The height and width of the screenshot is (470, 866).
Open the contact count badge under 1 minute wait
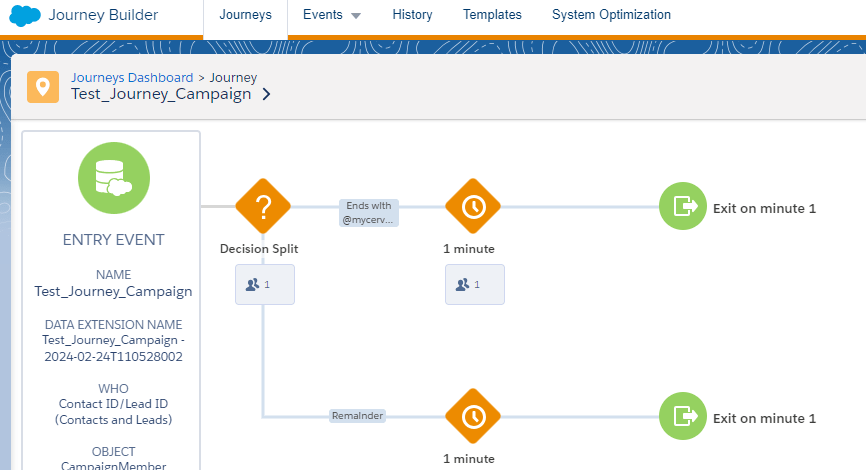coord(474,284)
